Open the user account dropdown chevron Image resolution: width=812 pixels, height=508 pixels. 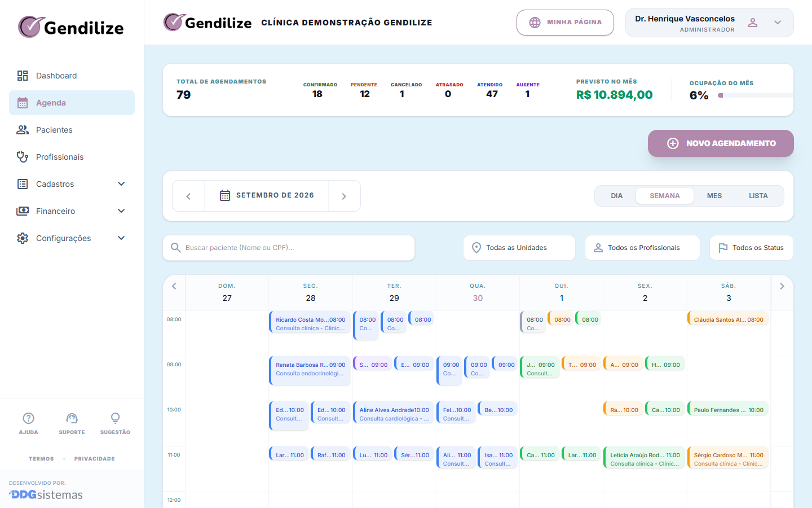point(778,23)
